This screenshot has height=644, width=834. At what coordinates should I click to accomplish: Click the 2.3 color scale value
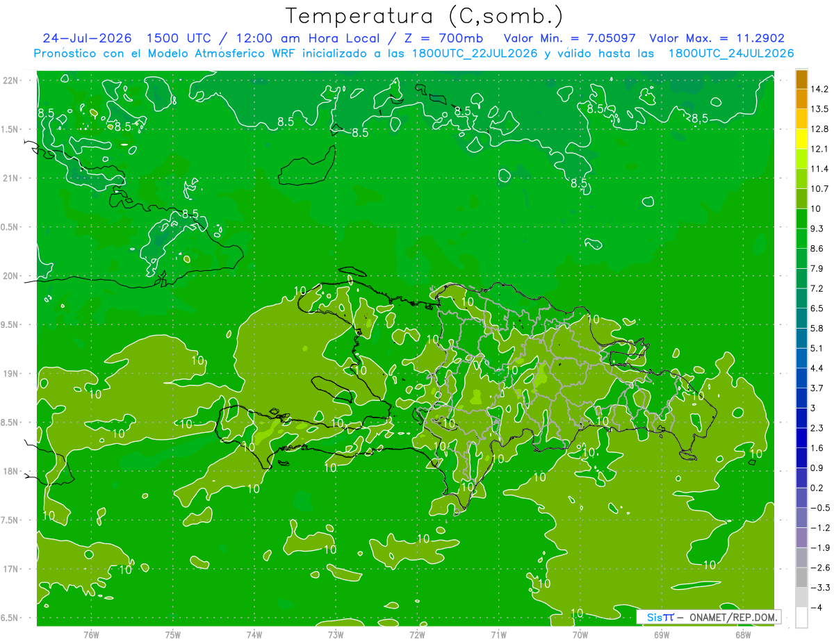point(817,428)
